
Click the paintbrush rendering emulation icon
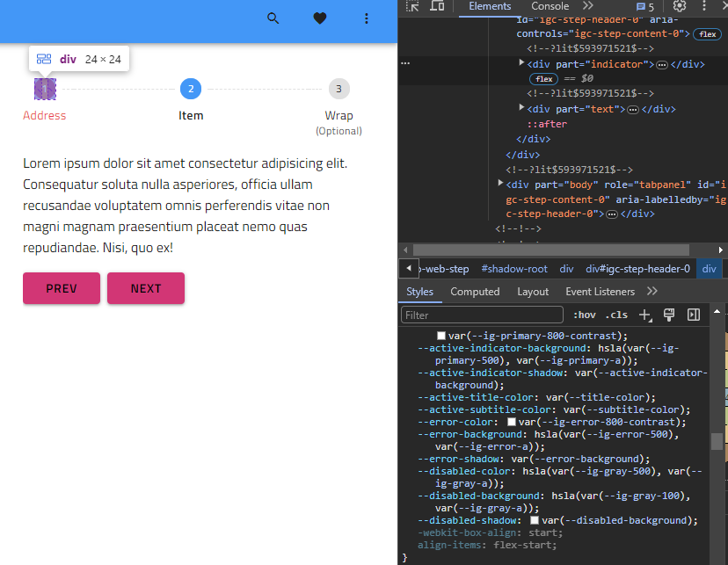[669, 315]
